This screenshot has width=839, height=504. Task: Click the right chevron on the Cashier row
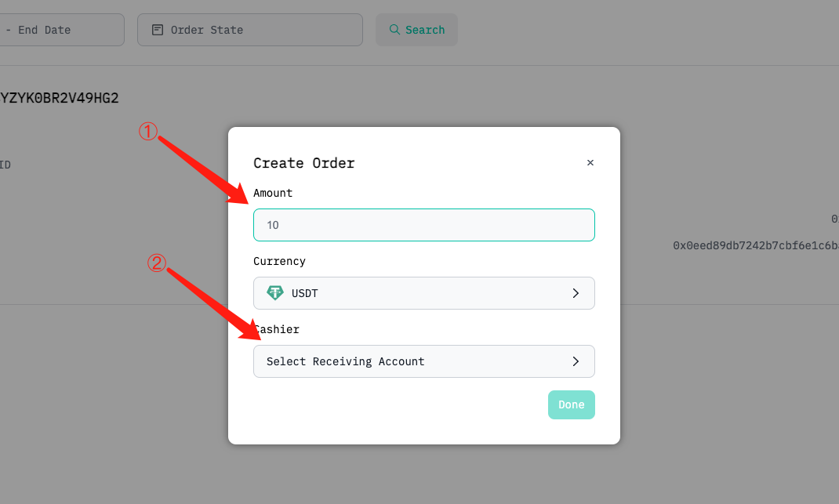(576, 361)
